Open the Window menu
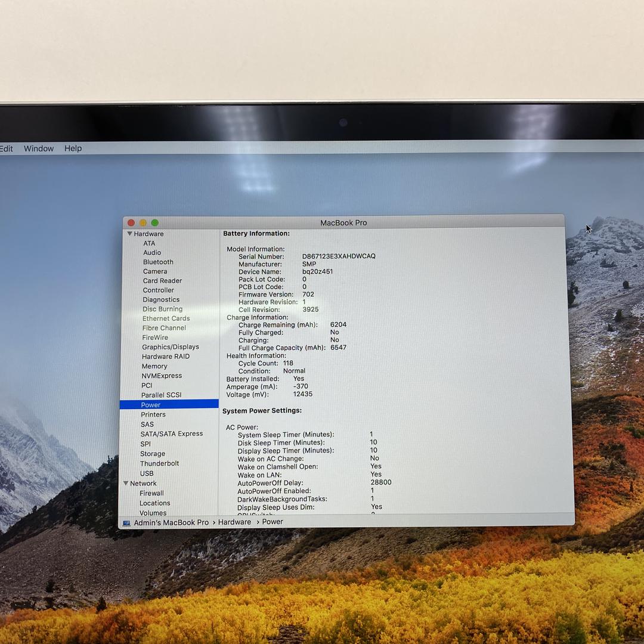The width and height of the screenshot is (644, 644). 39,148
